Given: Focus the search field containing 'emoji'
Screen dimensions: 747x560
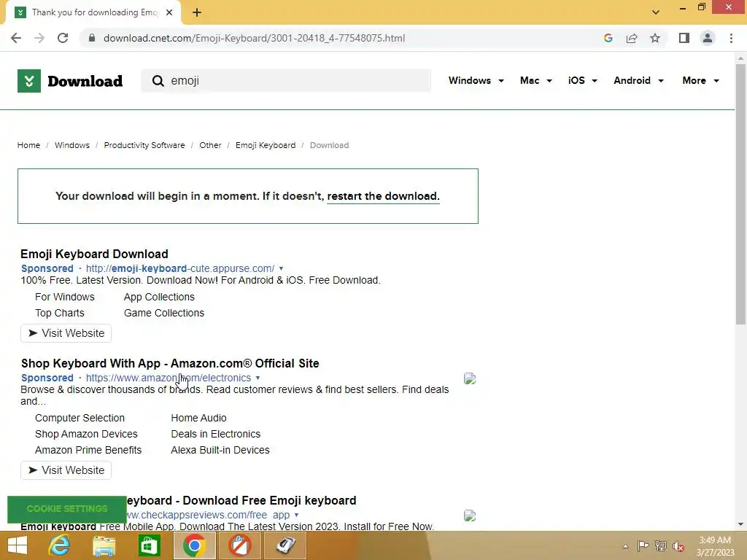Looking at the screenshot, I should [286, 81].
